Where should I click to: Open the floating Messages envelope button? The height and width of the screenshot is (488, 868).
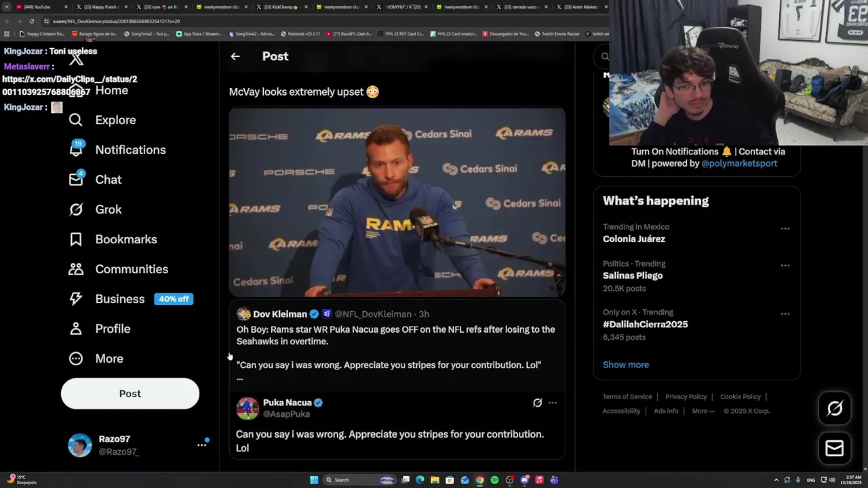click(835, 448)
